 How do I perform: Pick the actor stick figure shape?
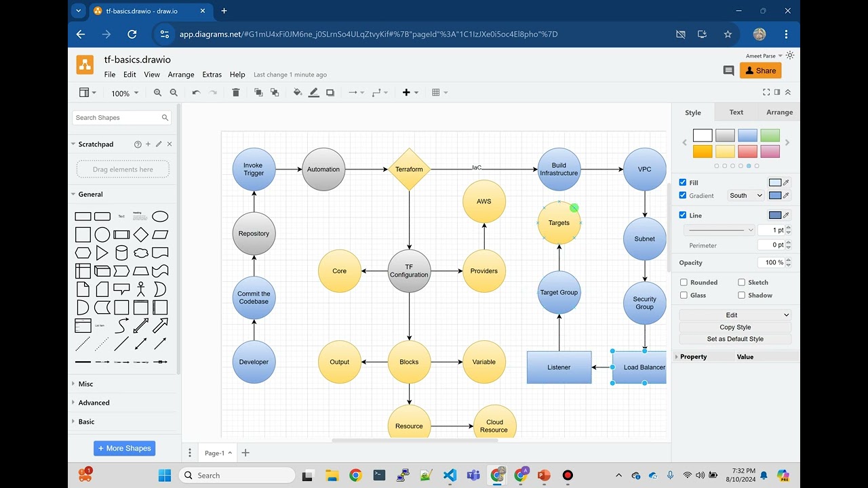click(141, 289)
